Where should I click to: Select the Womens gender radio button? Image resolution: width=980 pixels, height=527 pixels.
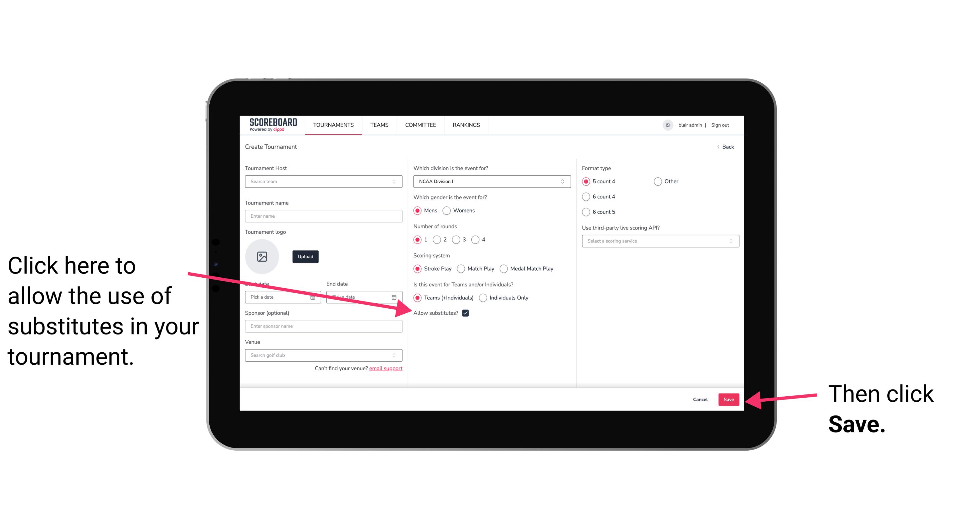[449, 210]
